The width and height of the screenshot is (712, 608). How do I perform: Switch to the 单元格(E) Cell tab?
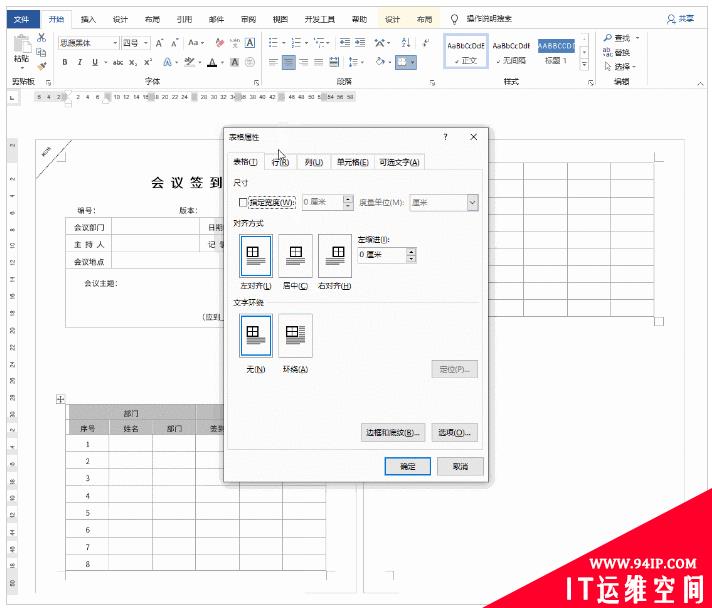352,162
